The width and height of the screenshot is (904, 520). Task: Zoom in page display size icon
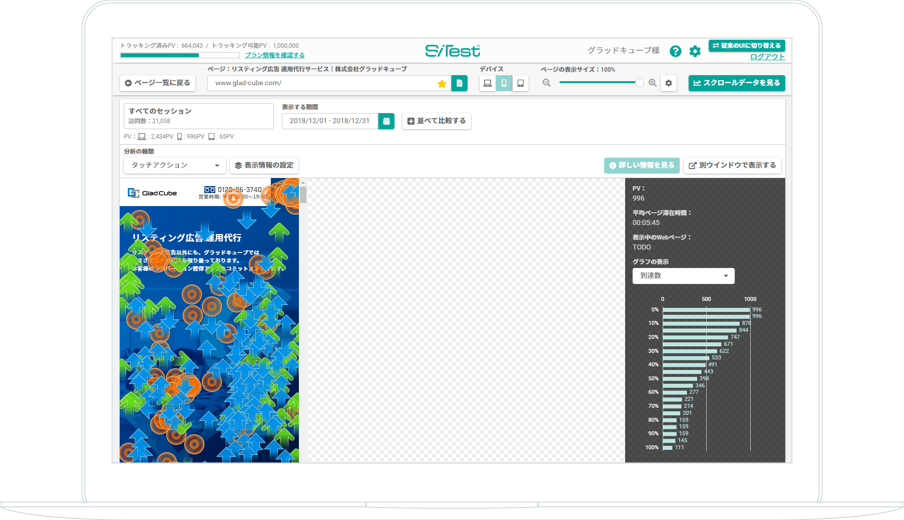653,83
